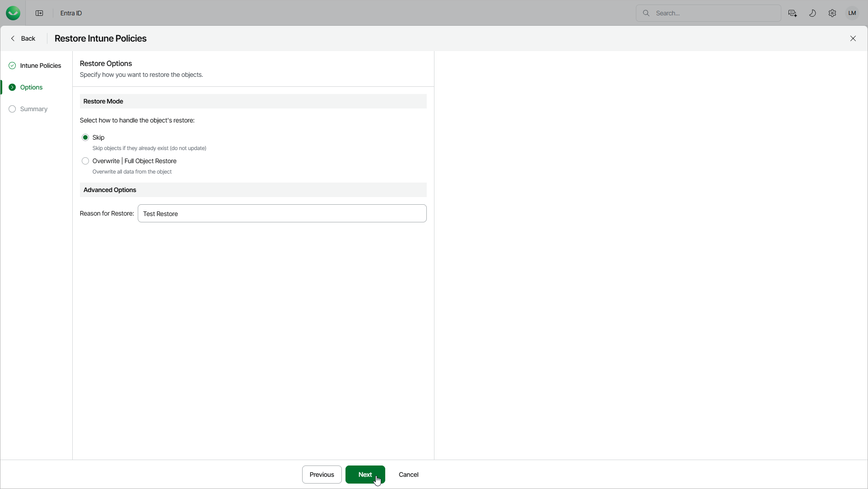The image size is (868, 489).
Task: Close the Restore Intune Policies wizard
Action: 853,38
